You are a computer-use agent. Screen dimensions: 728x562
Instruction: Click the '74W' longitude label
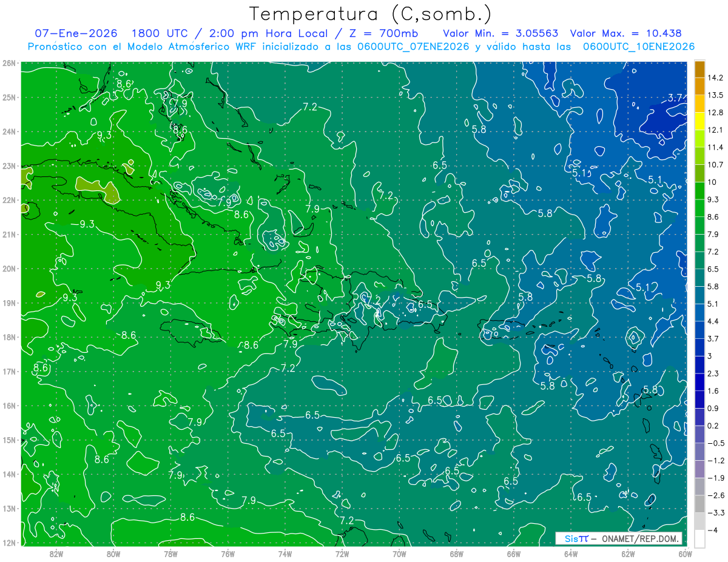285,554
